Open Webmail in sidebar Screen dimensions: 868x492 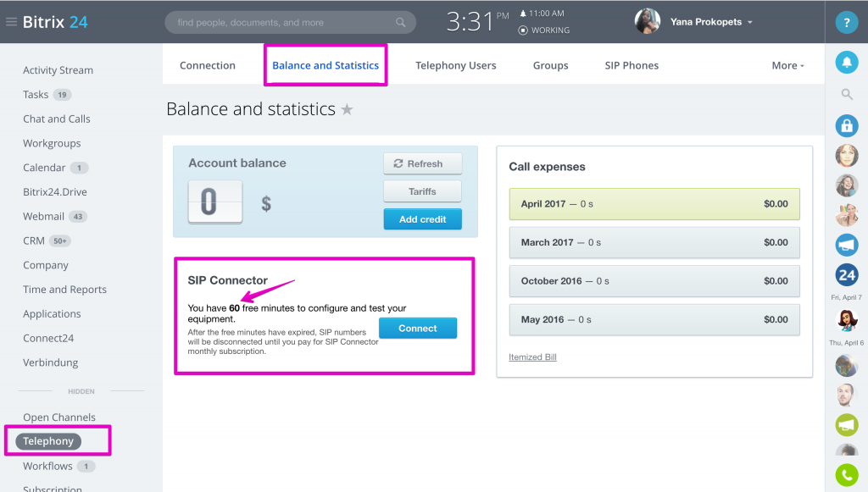(x=43, y=216)
